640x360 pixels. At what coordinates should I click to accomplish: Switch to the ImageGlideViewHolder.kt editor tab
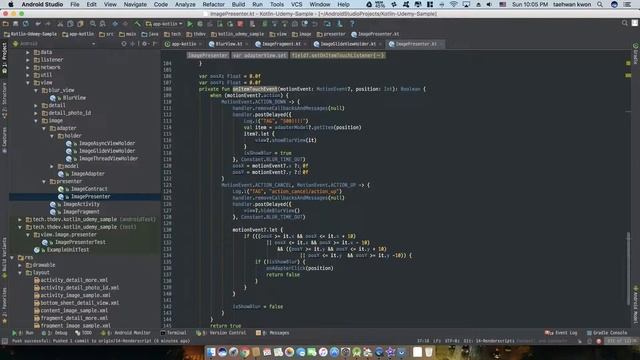pyautogui.click(x=347, y=44)
